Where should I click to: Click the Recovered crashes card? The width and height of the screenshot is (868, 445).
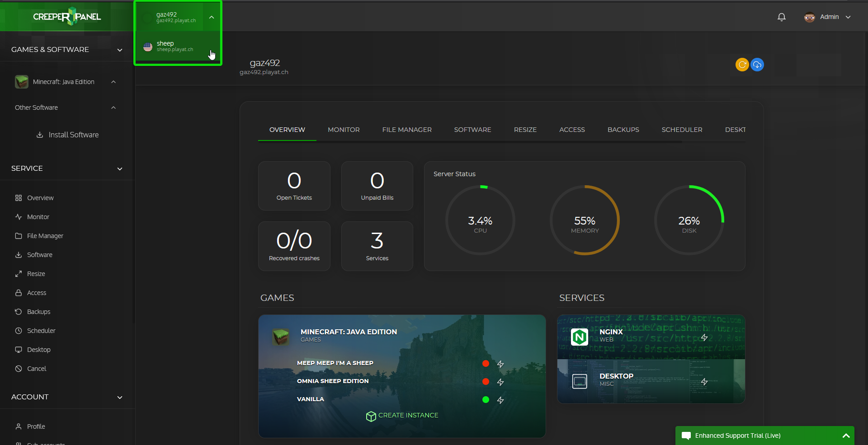point(294,246)
